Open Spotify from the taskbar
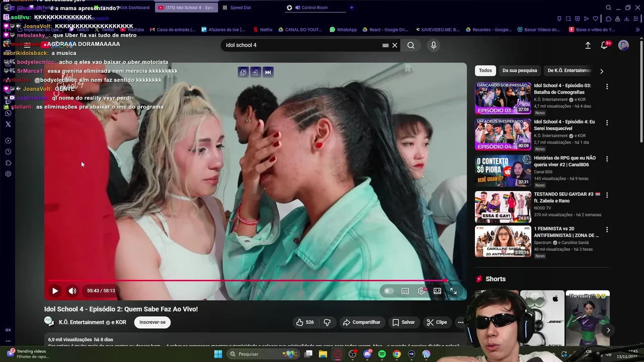The height and width of the screenshot is (362, 644). click(382, 354)
